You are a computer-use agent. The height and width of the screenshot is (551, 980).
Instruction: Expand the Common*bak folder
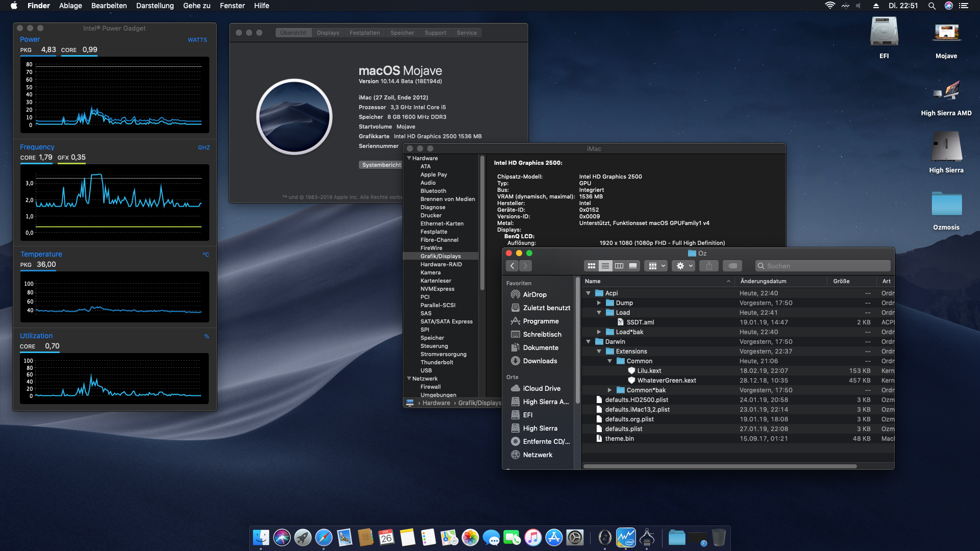[610, 390]
